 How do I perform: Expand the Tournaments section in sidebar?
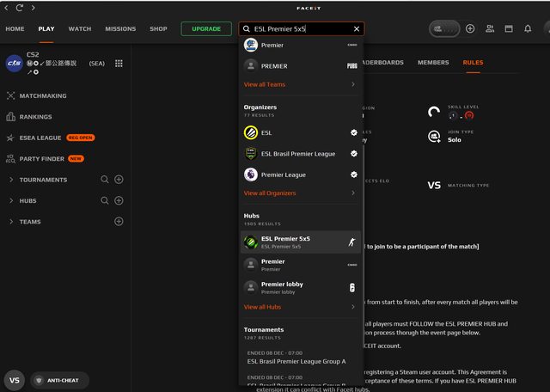[11, 180]
